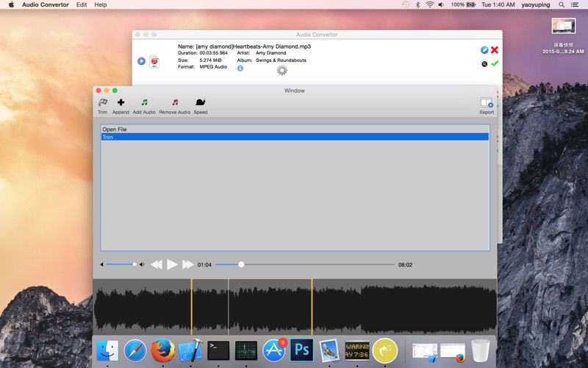The height and width of the screenshot is (368, 588).
Task: Open the blue info icon
Action: [x=240, y=68]
